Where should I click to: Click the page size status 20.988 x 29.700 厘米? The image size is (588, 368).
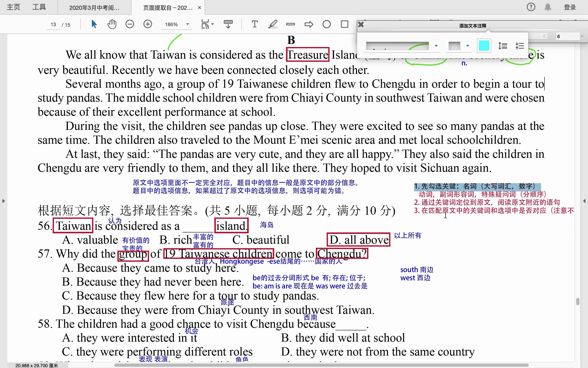click(37, 366)
